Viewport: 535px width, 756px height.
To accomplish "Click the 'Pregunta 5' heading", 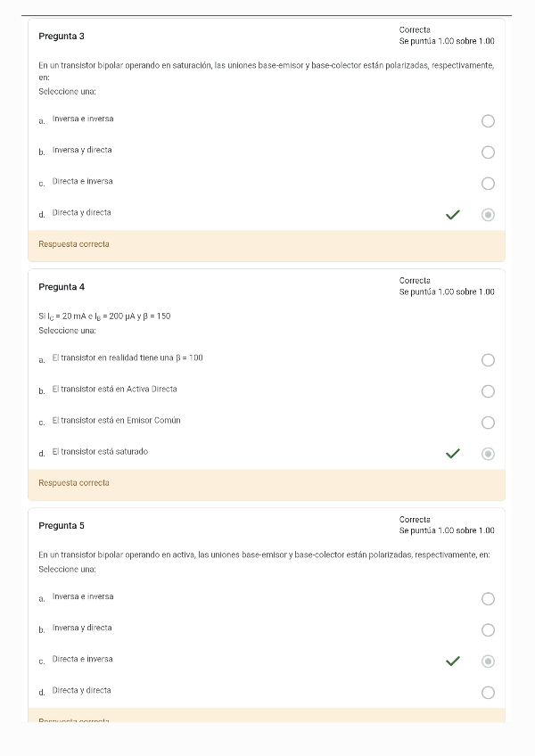I will 62,526.
